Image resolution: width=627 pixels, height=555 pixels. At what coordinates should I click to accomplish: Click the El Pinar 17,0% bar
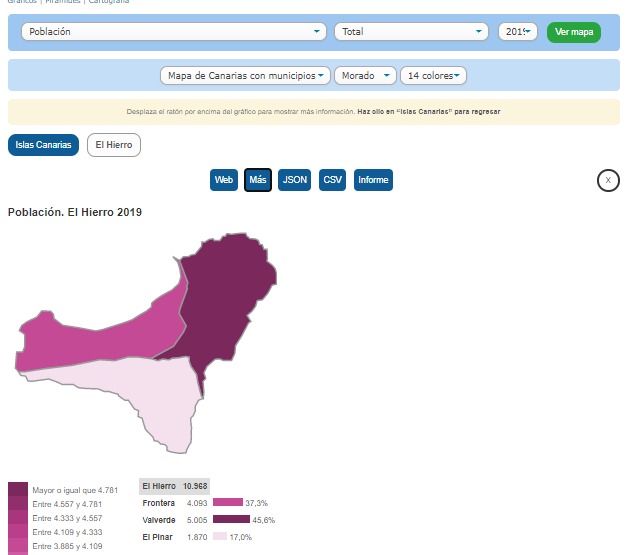[x=220, y=536]
